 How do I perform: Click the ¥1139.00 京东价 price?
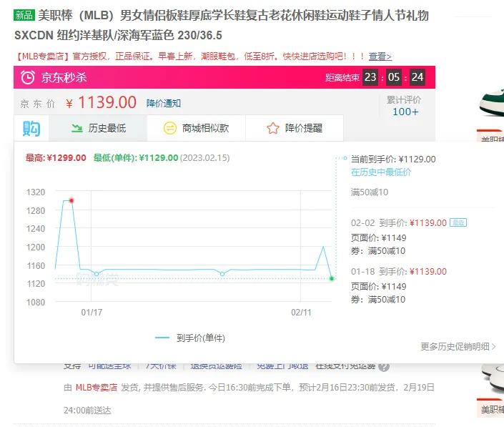click(x=102, y=103)
